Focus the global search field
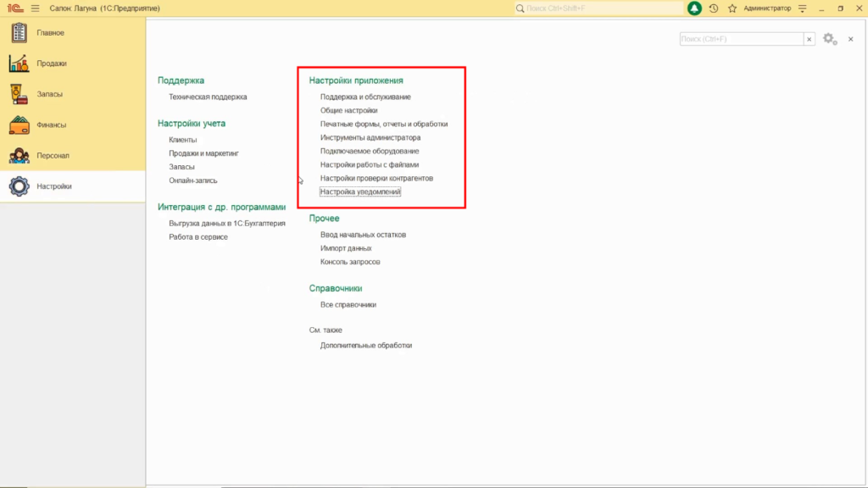This screenshot has height=488, width=868. click(x=598, y=8)
